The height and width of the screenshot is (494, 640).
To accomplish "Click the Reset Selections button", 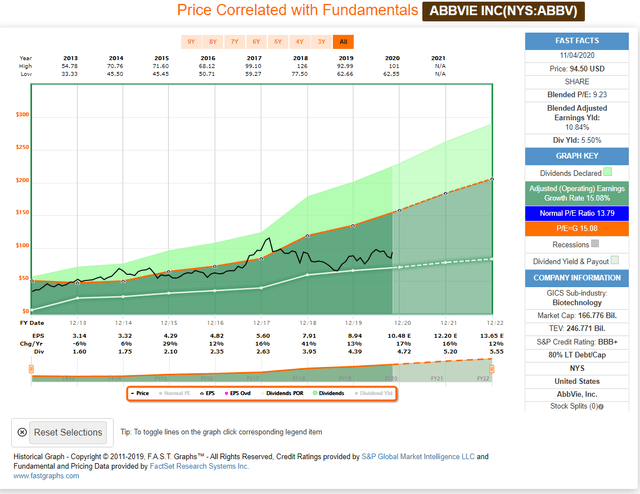I will point(59,432).
